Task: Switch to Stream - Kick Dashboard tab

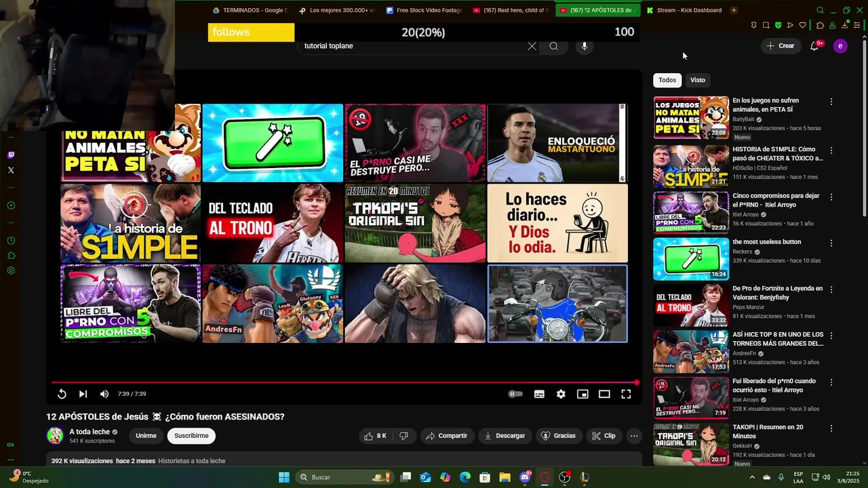Action: pyautogui.click(x=684, y=10)
